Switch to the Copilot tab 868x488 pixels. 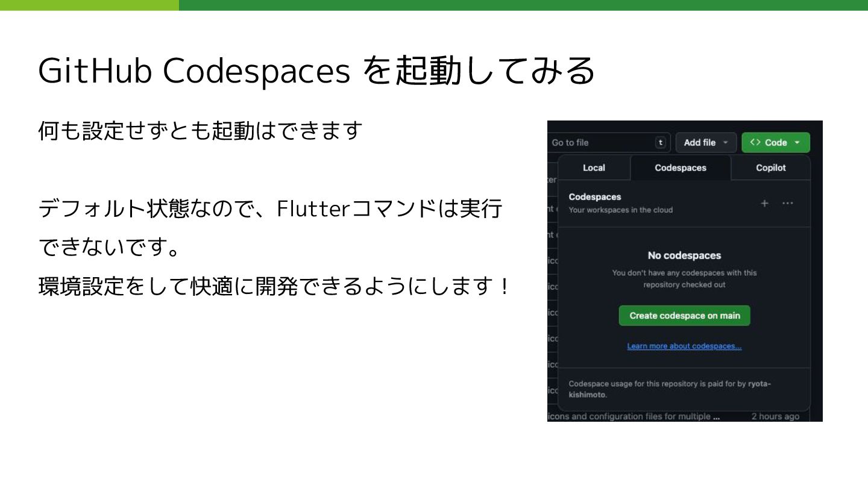771,168
